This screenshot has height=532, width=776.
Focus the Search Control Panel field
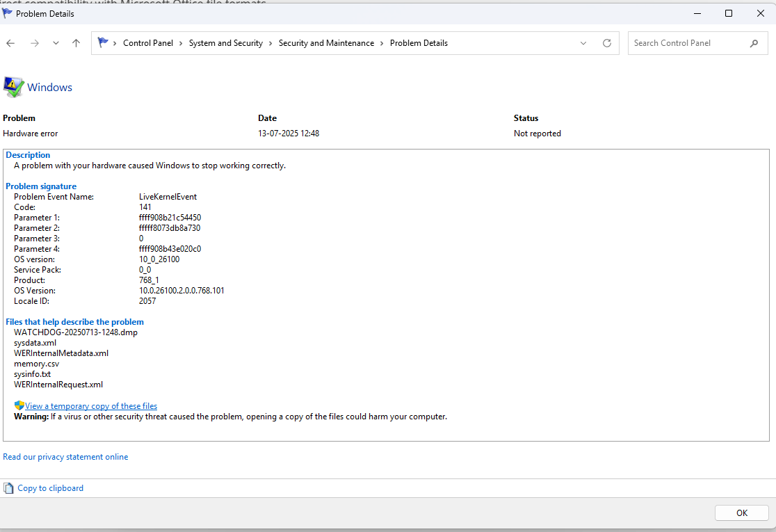[x=698, y=43]
